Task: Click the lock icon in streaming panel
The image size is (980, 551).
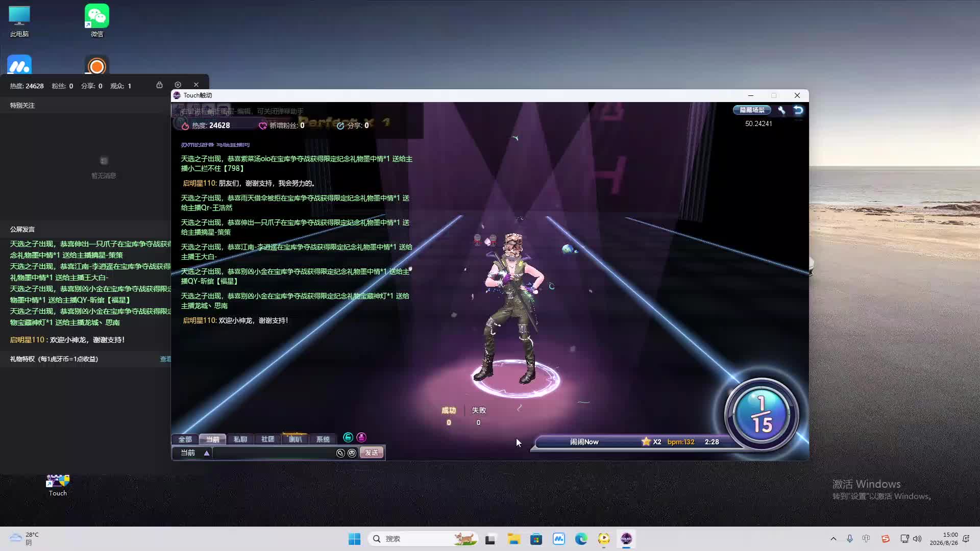Action: (x=160, y=85)
